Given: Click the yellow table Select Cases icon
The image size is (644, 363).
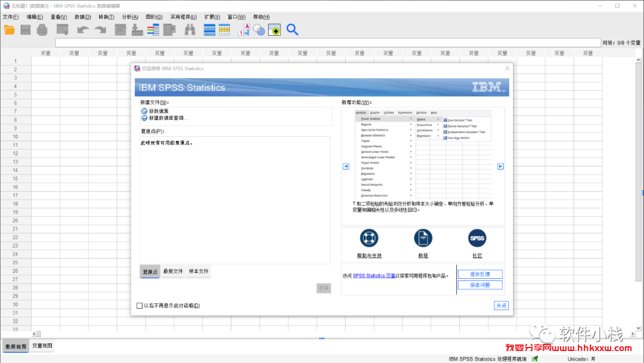Looking at the screenshot, I should pos(225,30).
